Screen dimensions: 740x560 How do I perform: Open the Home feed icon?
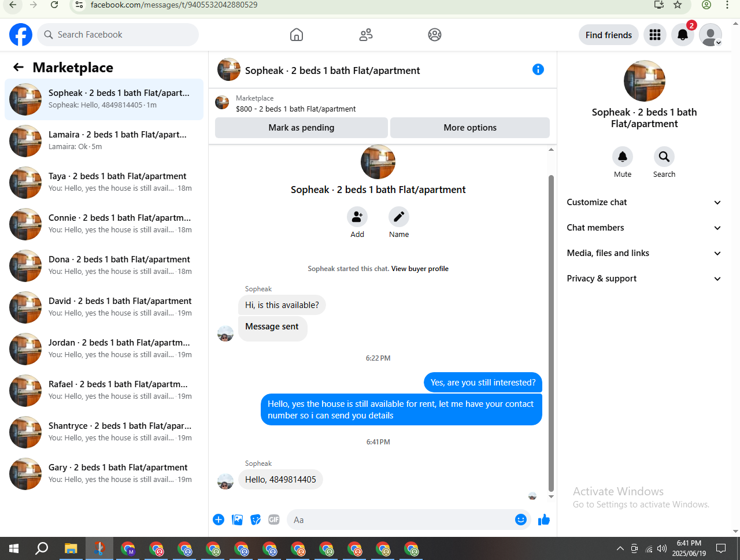[297, 35]
